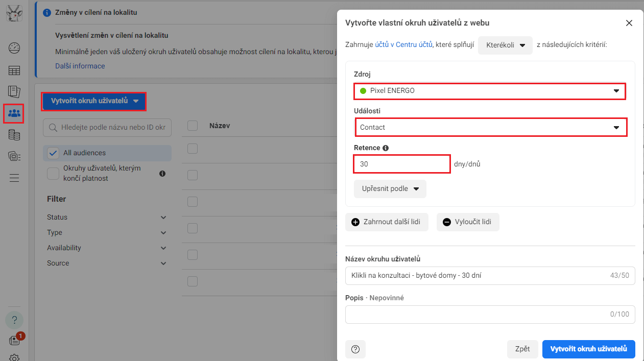Click the Vyloučit lidi button
This screenshot has width=644, height=361.
pyautogui.click(x=467, y=222)
